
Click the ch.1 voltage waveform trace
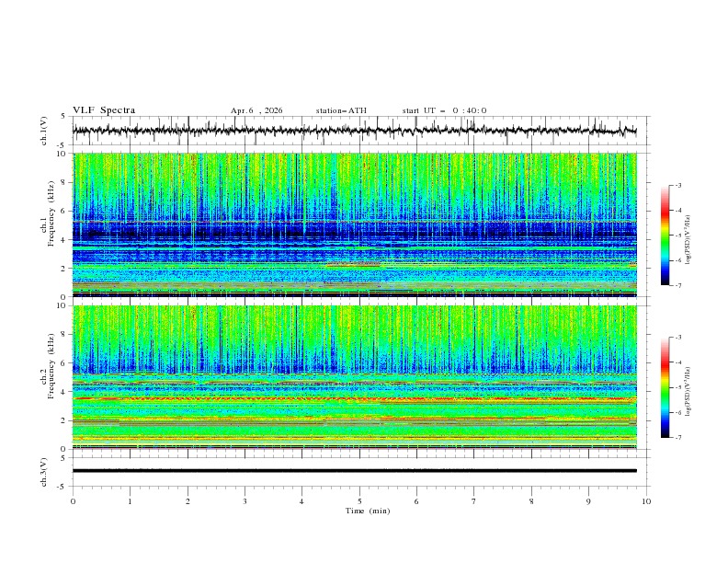[x=355, y=131]
